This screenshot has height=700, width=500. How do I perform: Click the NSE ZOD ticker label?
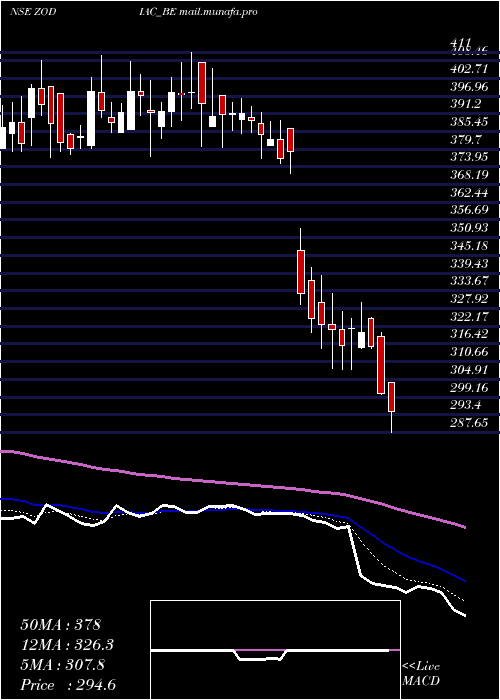tap(33, 12)
